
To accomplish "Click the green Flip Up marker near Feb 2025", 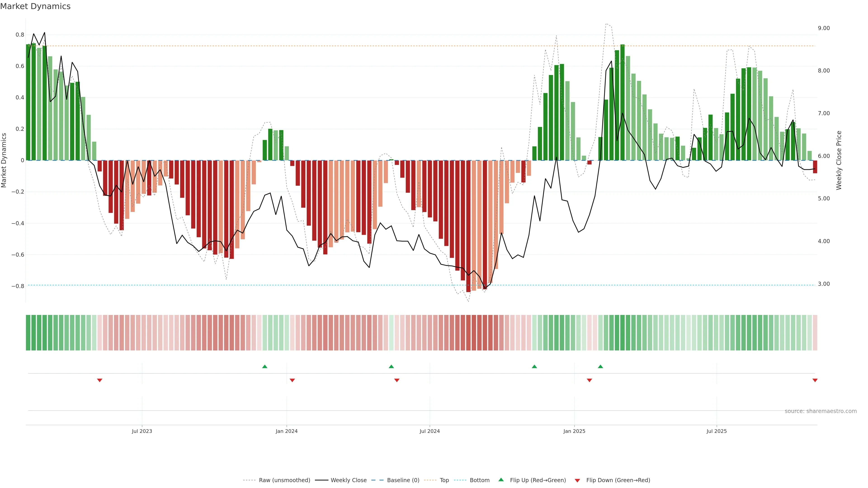I will (600, 366).
